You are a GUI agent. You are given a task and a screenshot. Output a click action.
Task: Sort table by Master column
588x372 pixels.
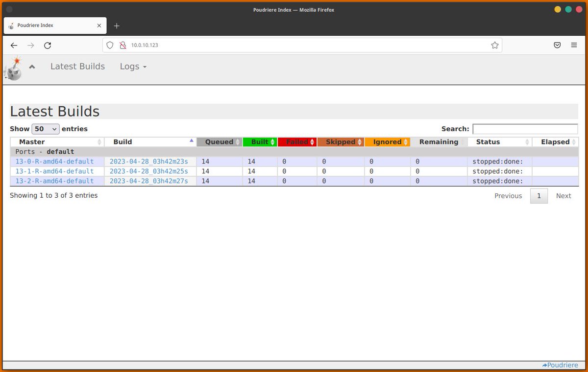pyautogui.click(x=57, y=142)
